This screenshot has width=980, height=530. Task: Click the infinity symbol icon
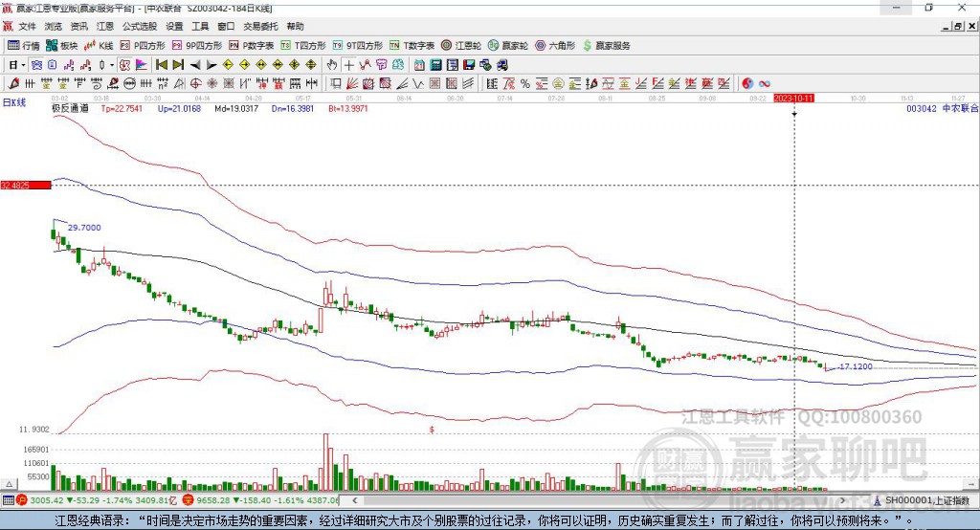765,83
